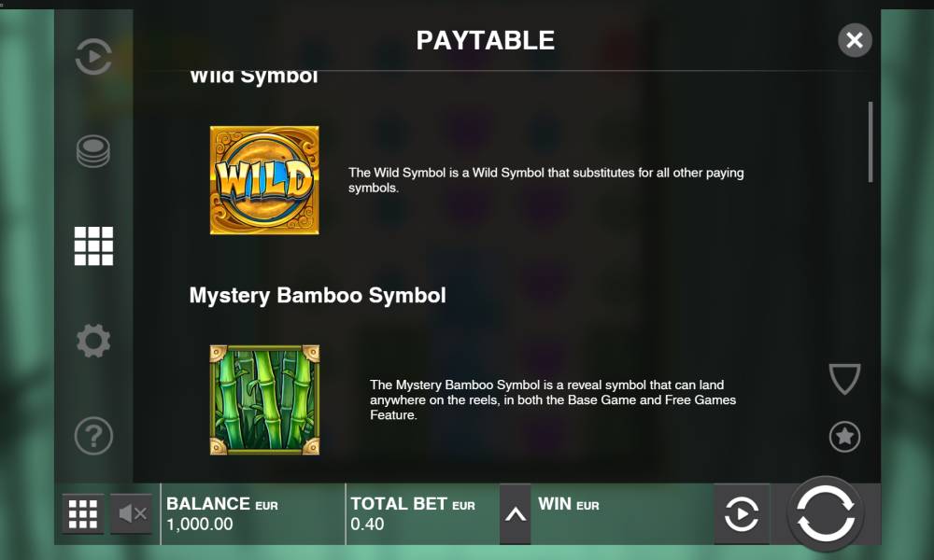Click the Mystery Bamboo Symbol heading
The height and width of the screenshot is (560, 934).
pyautogui.click(x=318, y=296)
